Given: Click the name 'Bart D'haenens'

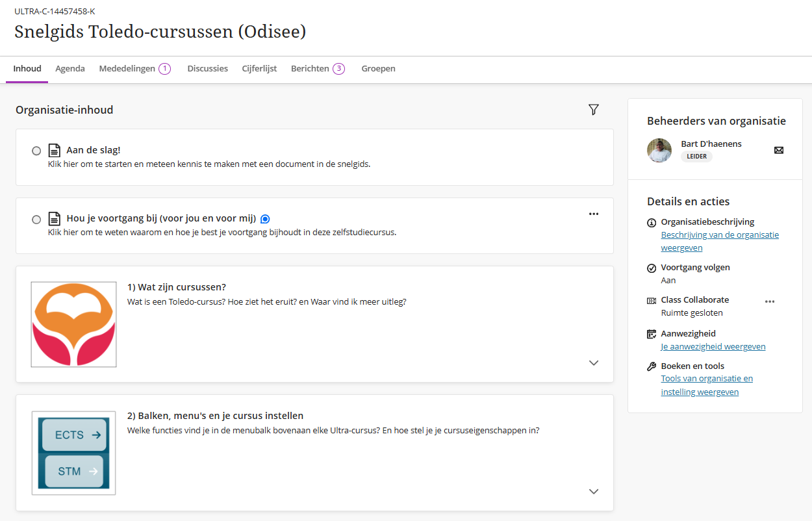Looking at the screenshot, I should pyautogui.click(x=711, y=144).
